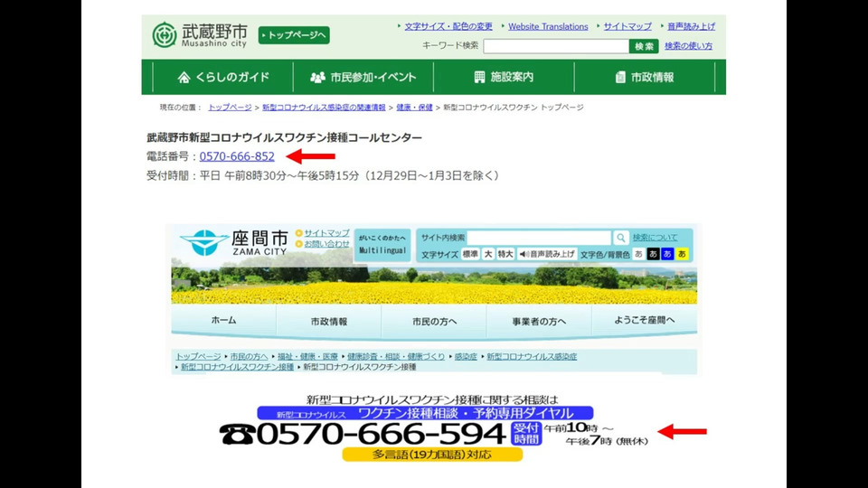
Task: Click ワクチン接種相談・予約専用ダイヤル blue banner
Action: click(x=425, y=413)
